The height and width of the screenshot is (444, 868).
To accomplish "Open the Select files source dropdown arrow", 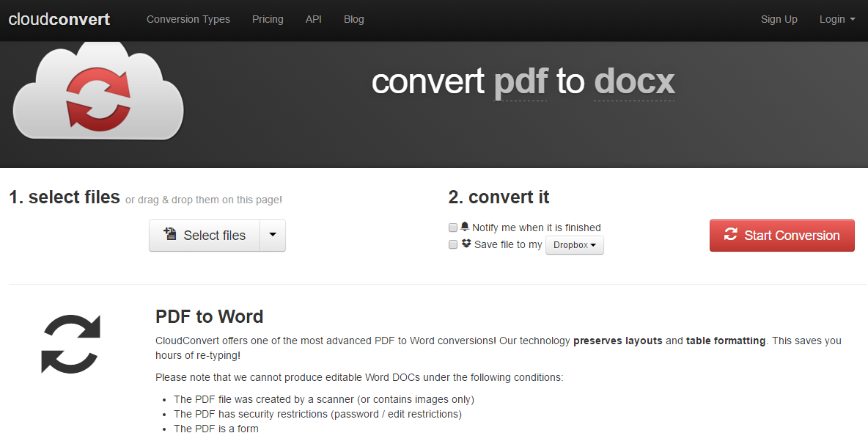I will [x=273, y=236].
